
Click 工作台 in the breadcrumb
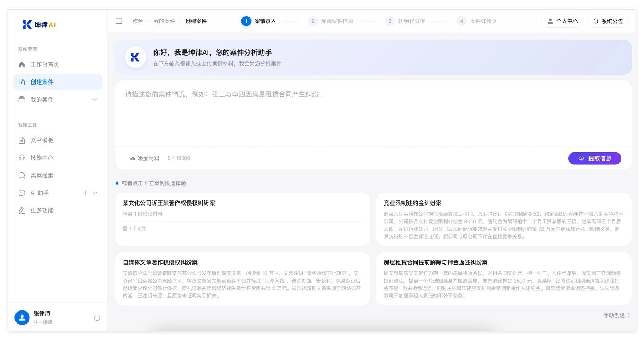[135, 21]
